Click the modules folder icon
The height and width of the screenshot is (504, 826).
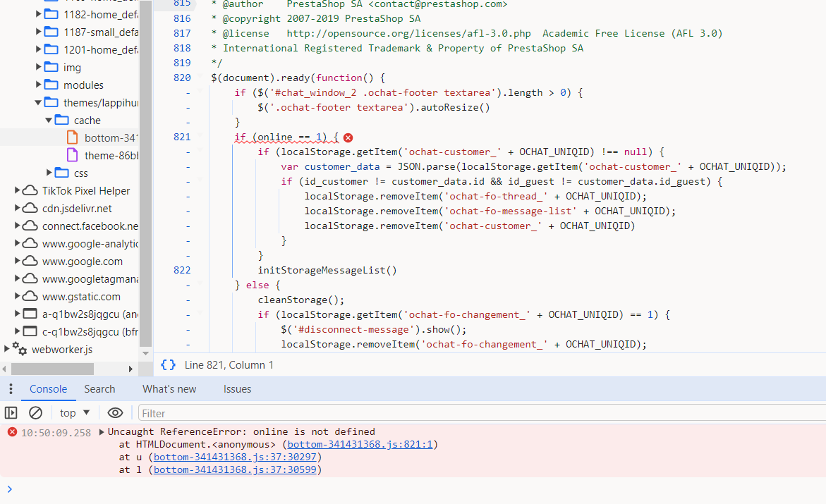[x=51, y=85]
